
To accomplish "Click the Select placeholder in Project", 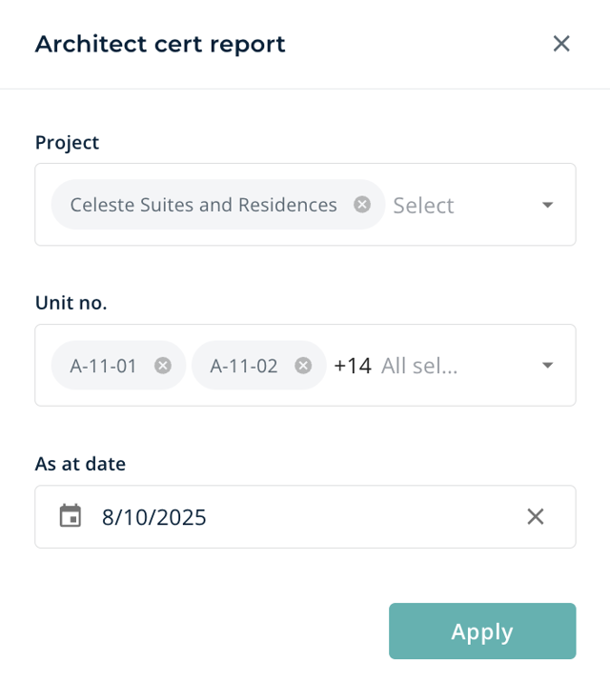I will 423,206.
